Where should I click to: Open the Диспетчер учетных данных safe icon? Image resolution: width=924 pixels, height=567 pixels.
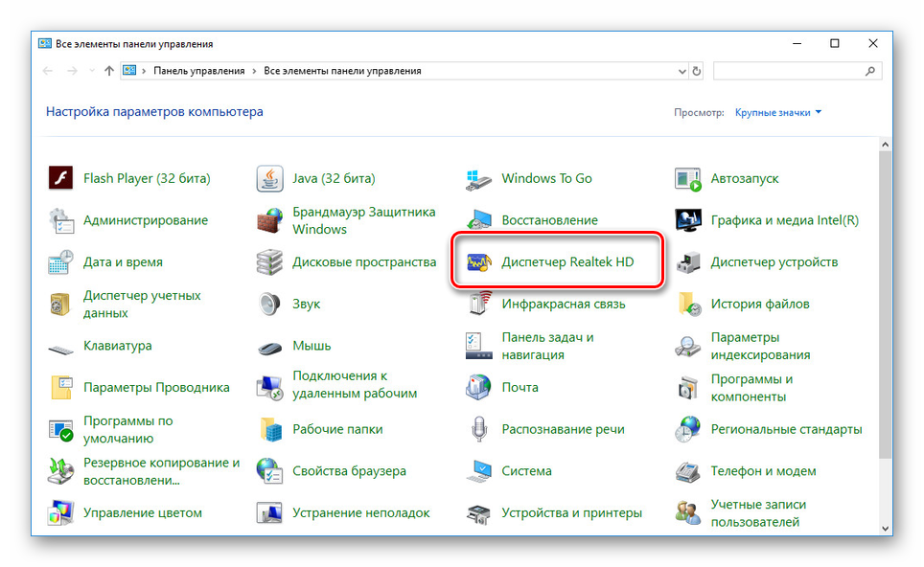click(x=60, y=305)
